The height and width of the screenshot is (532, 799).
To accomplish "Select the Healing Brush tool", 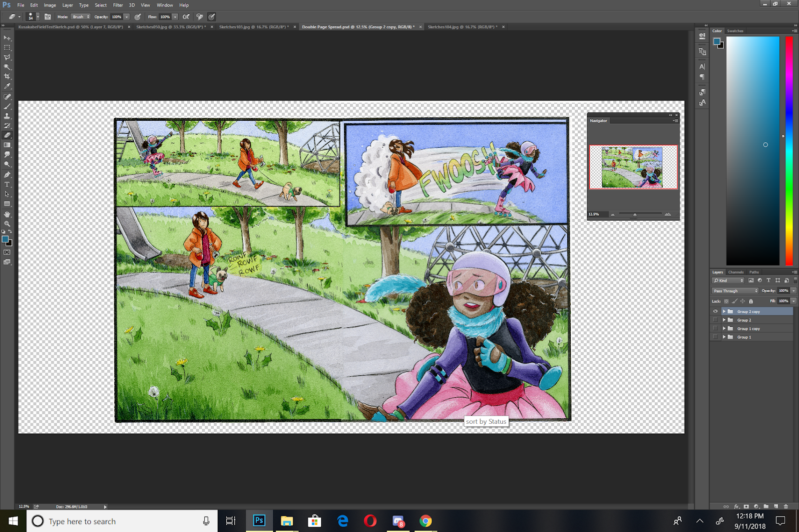I will tap(7, 97).
